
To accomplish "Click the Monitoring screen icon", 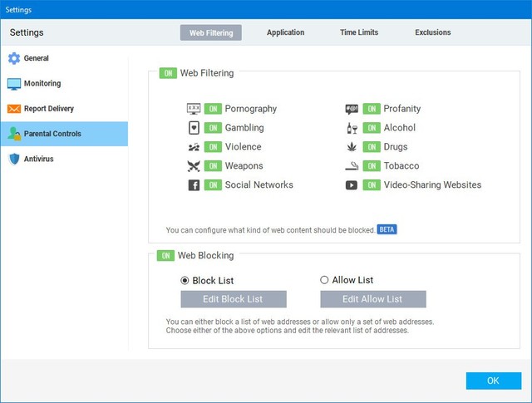I will [x=13, y=84].
